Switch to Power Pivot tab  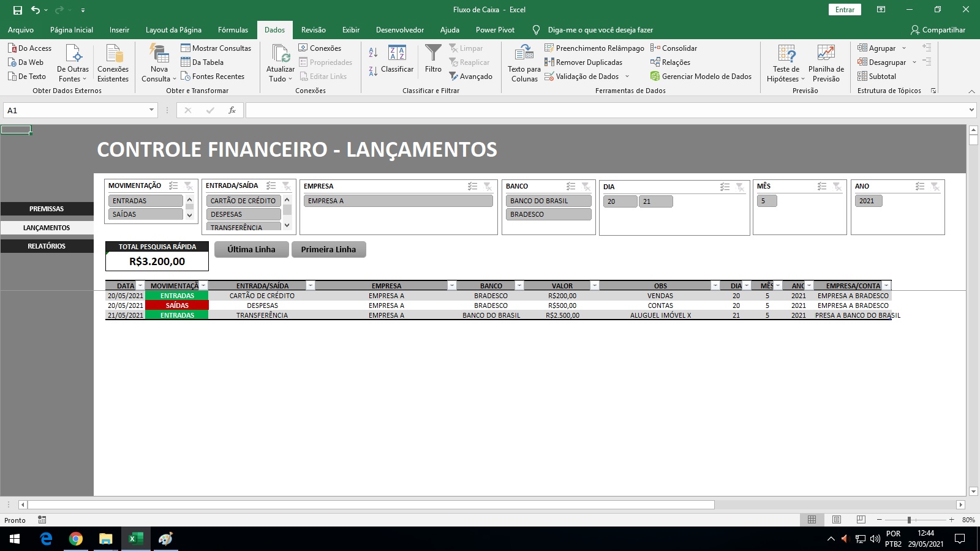click(x=495, y=29)
